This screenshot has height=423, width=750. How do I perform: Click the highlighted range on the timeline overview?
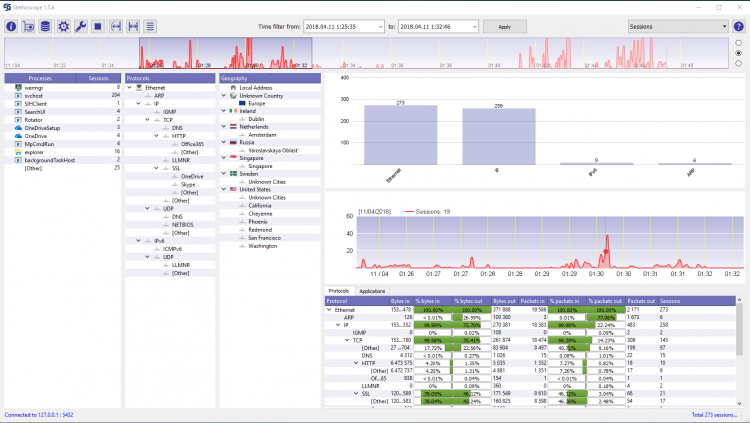[225, 53]
